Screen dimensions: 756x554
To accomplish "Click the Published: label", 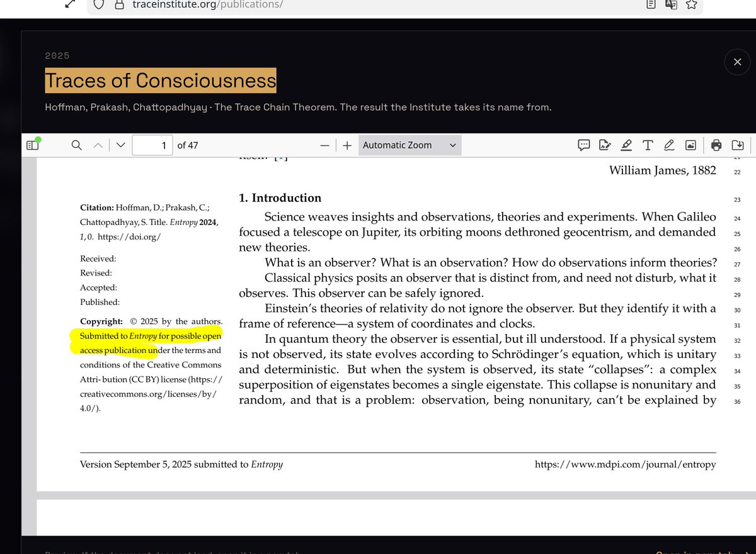I will point(100,302).
